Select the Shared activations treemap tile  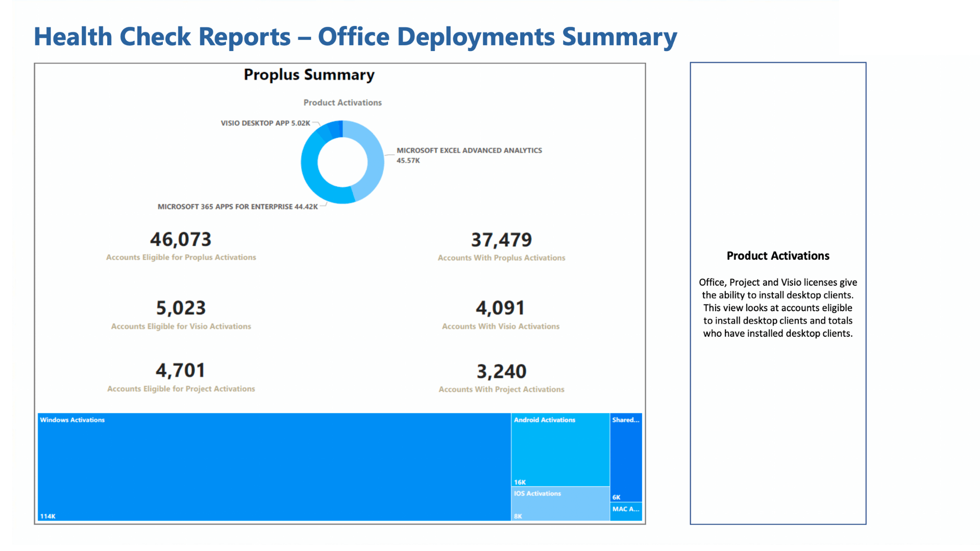pyautogui.click(x=626, y=457)
